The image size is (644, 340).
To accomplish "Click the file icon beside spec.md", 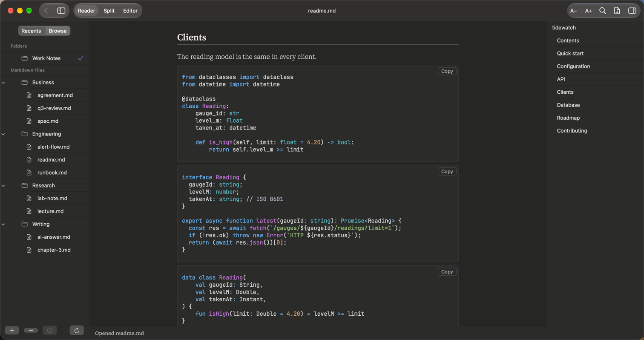I will coord(29,121).
